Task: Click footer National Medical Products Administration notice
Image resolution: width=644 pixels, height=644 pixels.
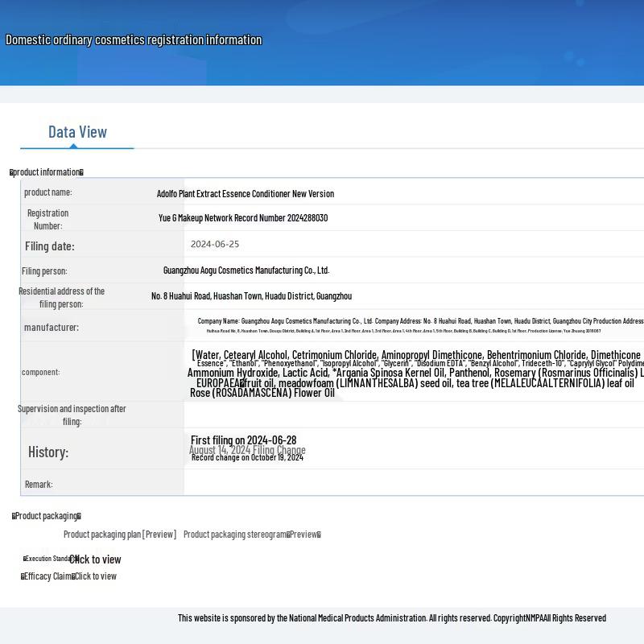Action: [392, 618]
